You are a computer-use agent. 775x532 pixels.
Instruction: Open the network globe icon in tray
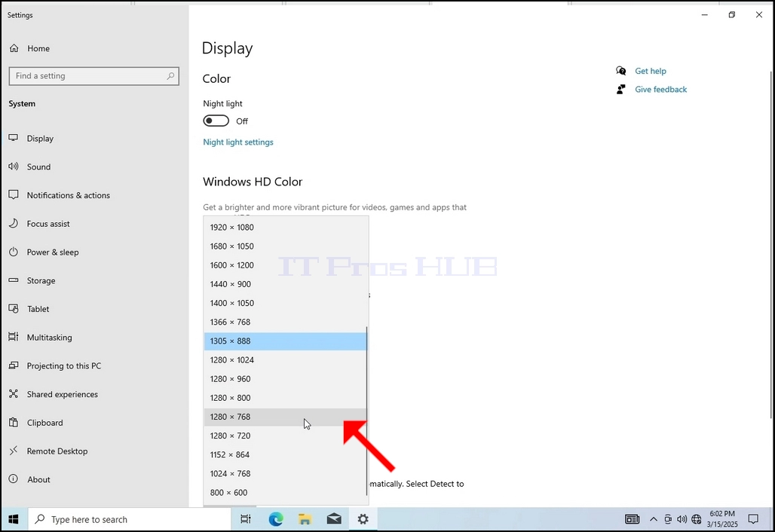click(x=697, y=519)
